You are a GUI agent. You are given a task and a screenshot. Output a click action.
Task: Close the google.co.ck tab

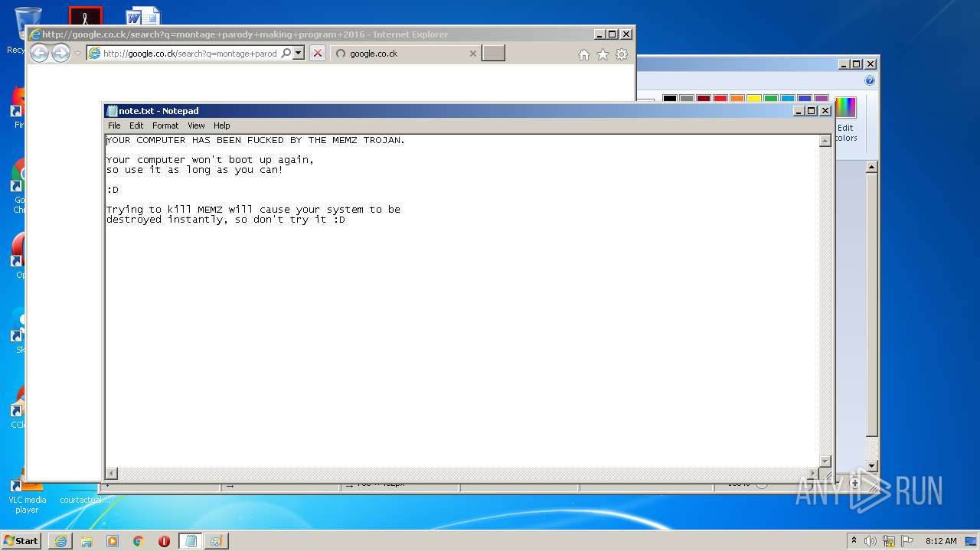pyautogui.click(x=473, y=54)
